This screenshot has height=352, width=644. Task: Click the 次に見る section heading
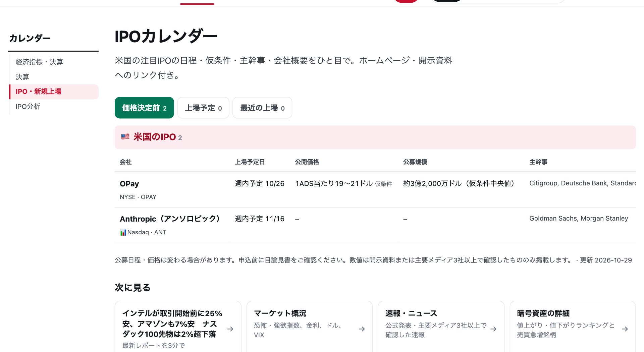(x=132, y=288)
